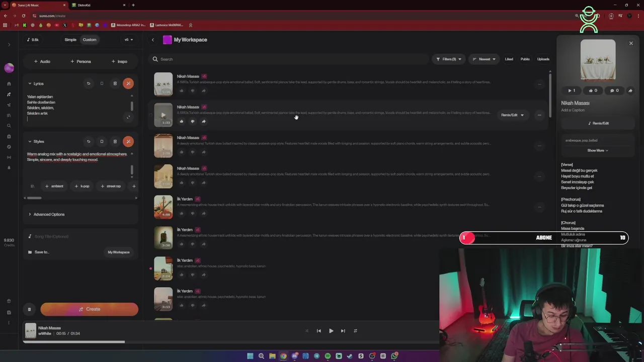Open the Home icon in the left sidebar
Image resolution: width=644 pixels, height=362 pixels.
pos(9,83)
